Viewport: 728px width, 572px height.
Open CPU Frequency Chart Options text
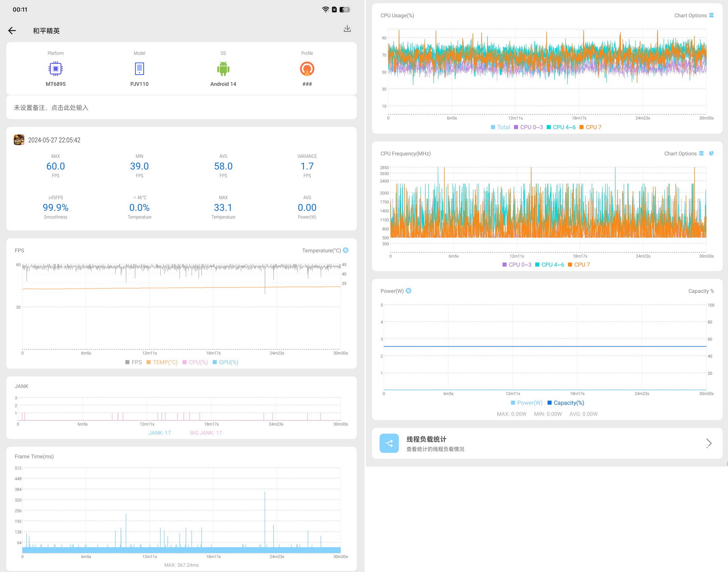click(x=680, y=153)
